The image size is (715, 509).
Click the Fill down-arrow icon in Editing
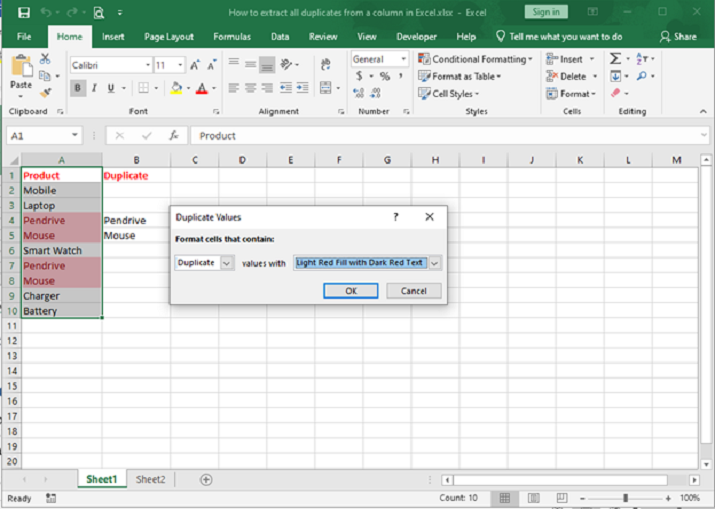coord(616,76)
